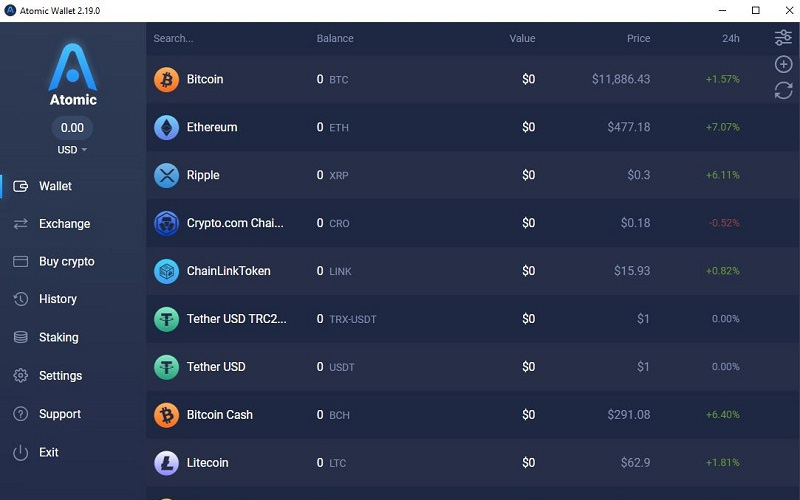Click the History clock icon
800x500 pixels.
coord(20,299)
